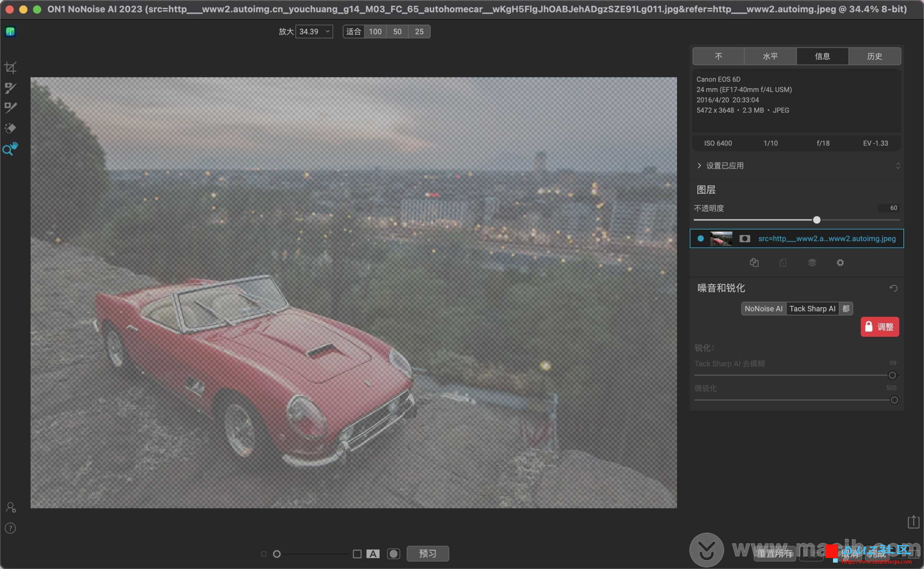The image size is (924, 569).
Task: Click the Canon EOS 6D camera text
Action: pyautogui.click(x=718, y=79)
